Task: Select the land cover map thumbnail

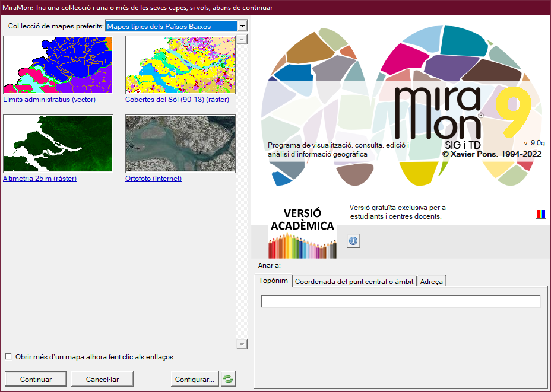Action: (x=180, y=65)
